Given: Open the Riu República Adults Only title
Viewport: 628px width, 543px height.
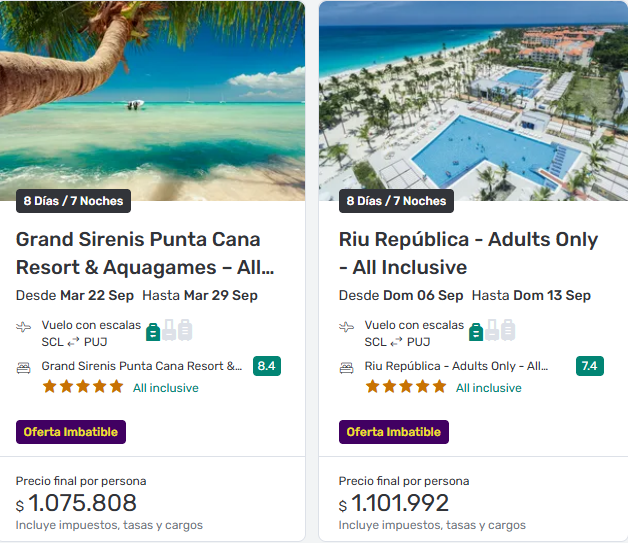Looking at the screenshot, I should 468,253.
